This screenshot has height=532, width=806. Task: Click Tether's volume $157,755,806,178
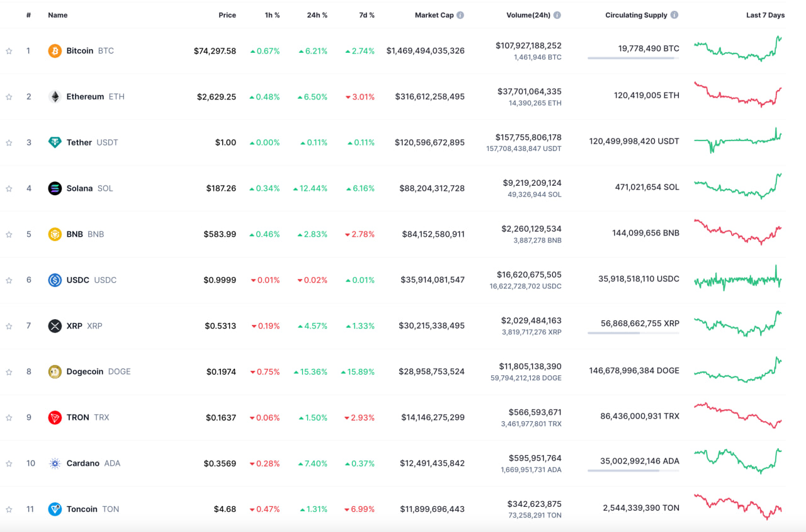[x=528, y=137]
